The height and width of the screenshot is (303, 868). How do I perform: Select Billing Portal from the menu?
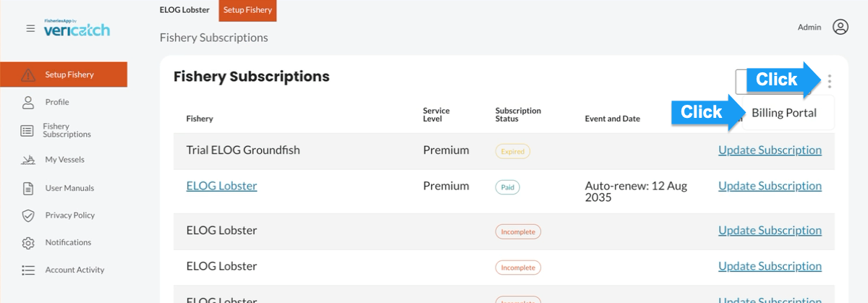[x=784, y=113]
